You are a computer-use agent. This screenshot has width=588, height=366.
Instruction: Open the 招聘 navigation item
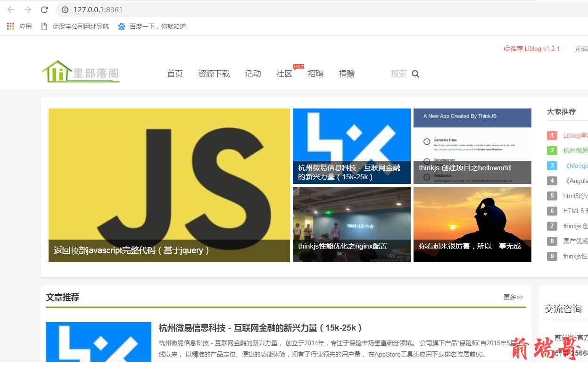(315, 74)
